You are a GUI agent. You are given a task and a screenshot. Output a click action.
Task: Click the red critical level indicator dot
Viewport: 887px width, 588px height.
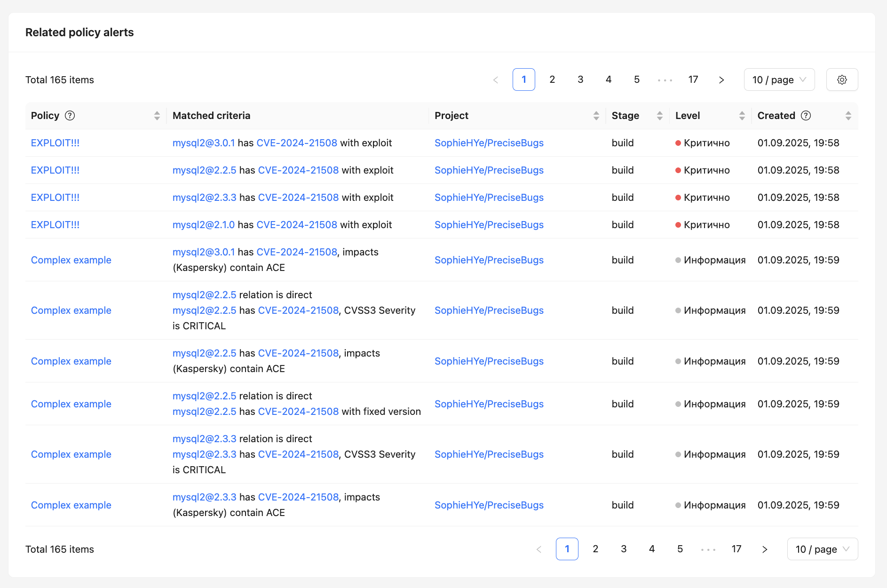click(x=677, y=143)
